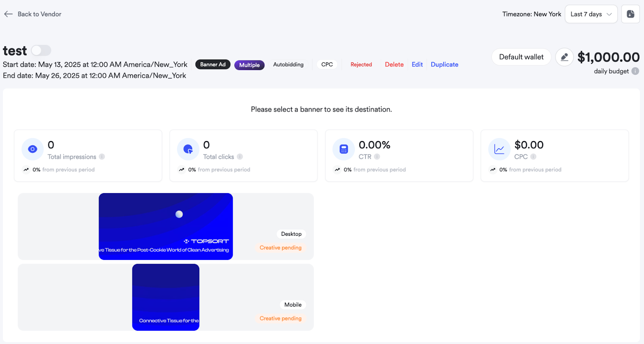Click the 0.00% CTR value
Screen dimensions: 644x344
(x=374, y=145)
